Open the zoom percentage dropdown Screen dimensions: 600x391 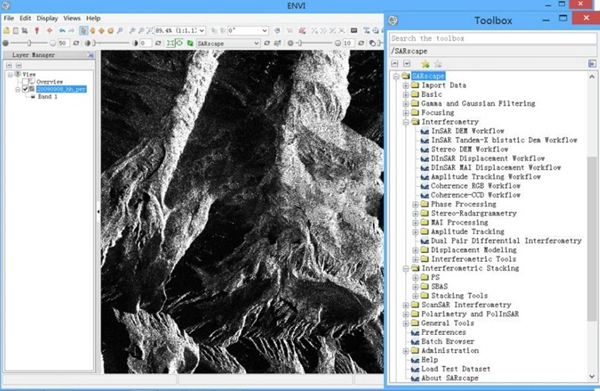click(x=202, y=31)
